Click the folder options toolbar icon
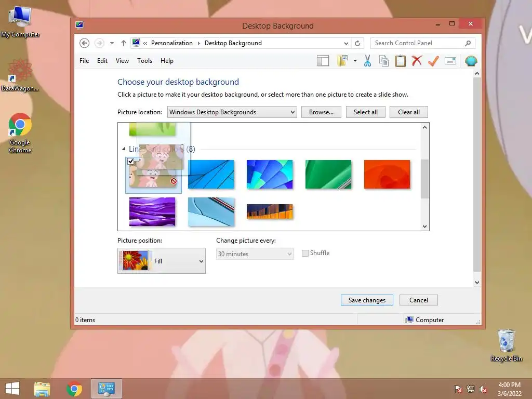The height and width of the screenshot is (399, 532). click(342, 61)
